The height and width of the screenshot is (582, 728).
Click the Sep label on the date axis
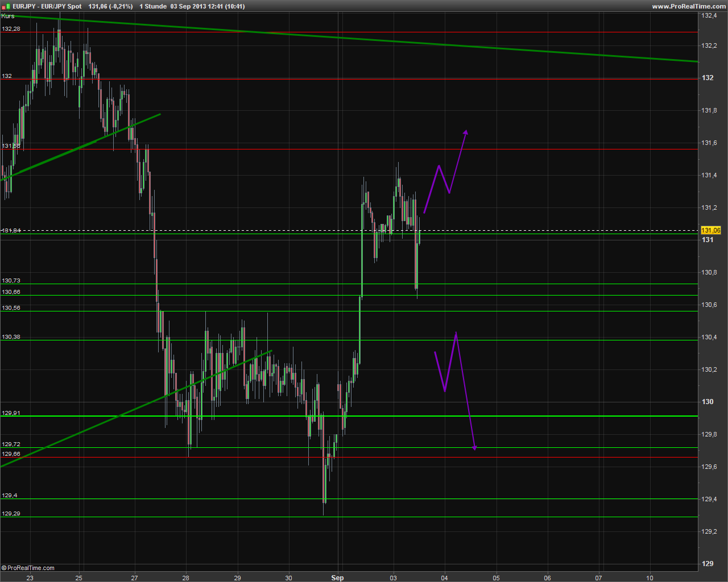pyautogui.click(x=337, y=577)
